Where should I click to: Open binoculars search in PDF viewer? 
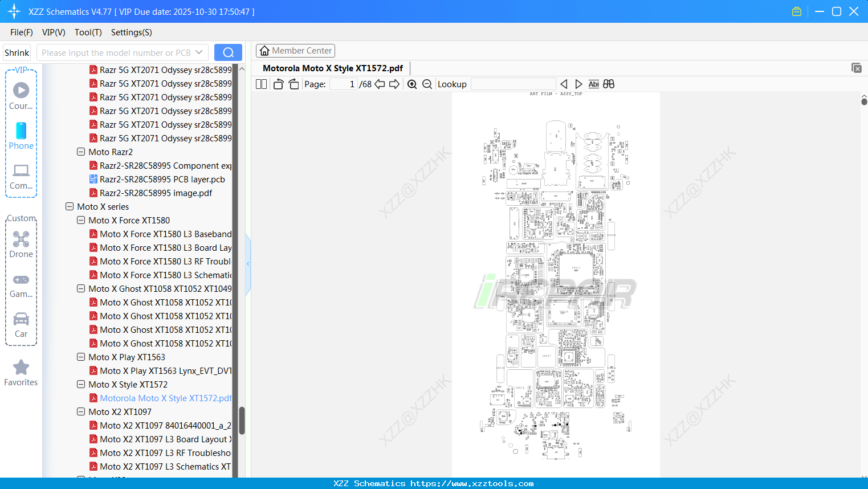(x=608, y=84)
